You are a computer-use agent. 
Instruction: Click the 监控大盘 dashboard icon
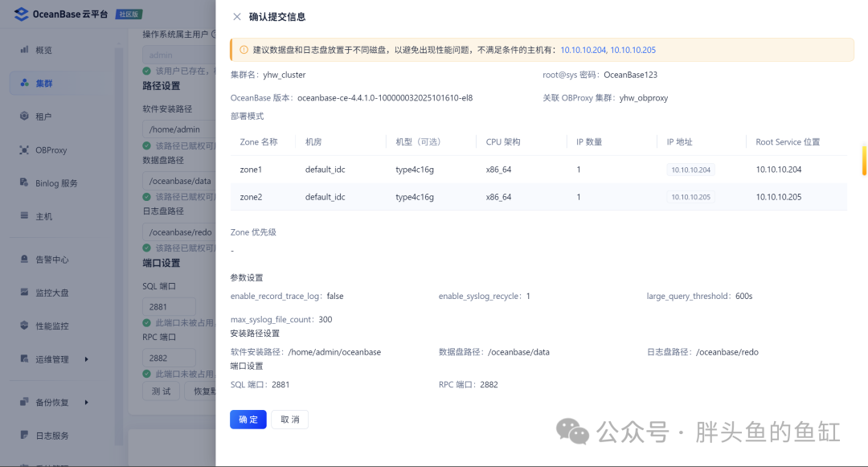point(24,292)
